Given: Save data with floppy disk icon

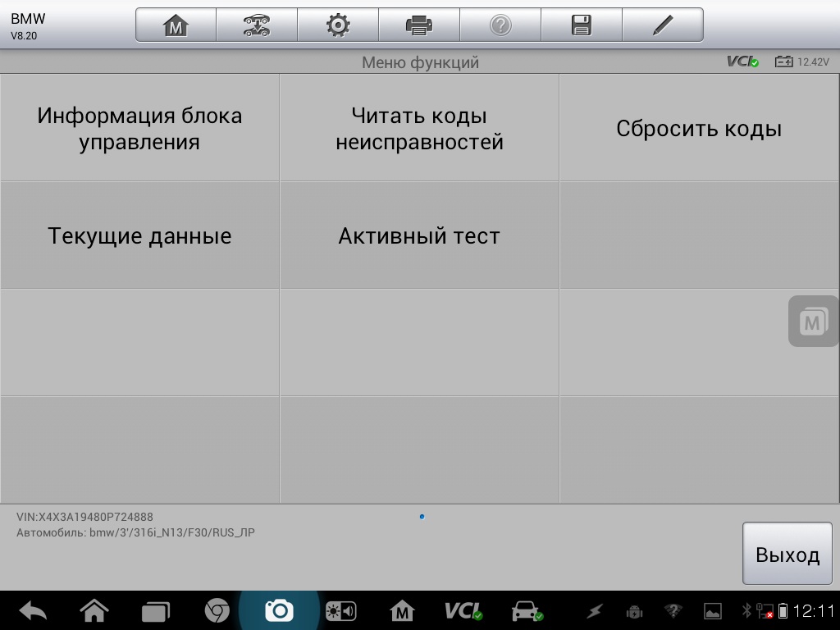Looking at the screenshot, I should 581,25.
